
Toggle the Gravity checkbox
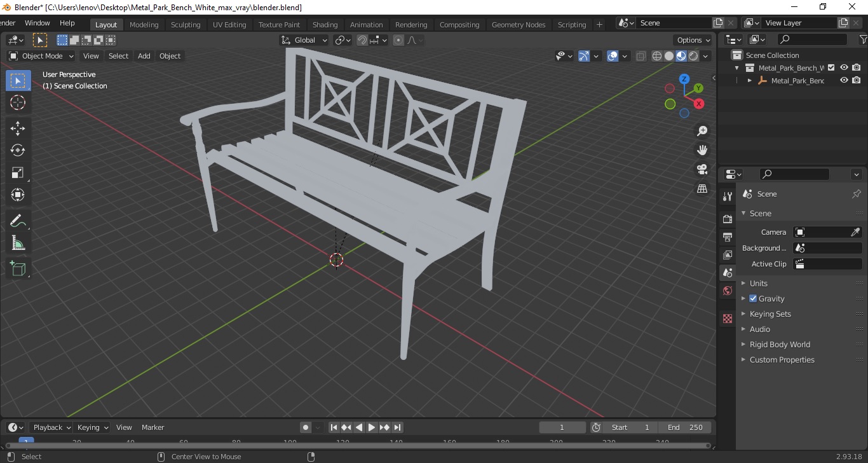[x=753, y=298]
